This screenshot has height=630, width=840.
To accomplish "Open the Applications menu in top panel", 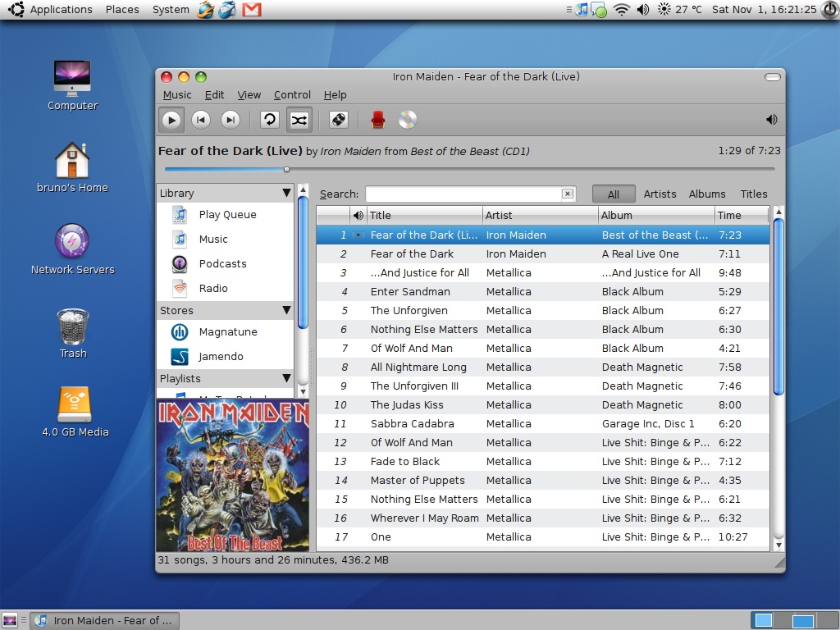I will tap(61, 10).
